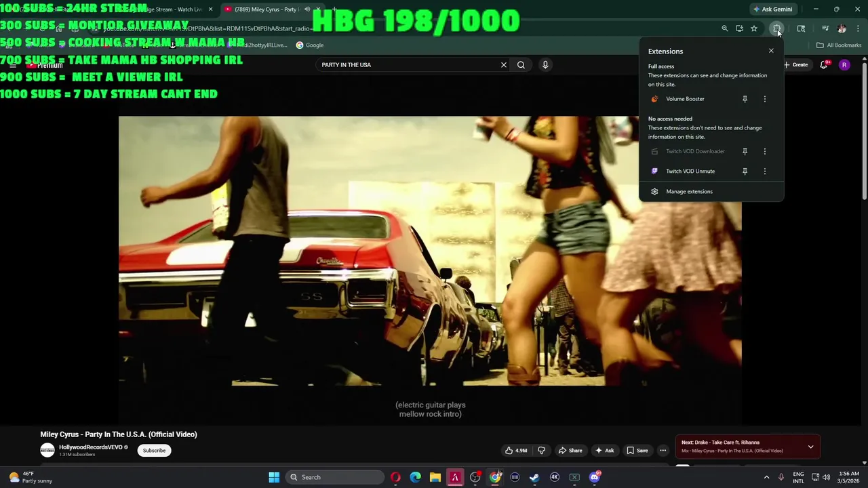Click the YouTube Create button

tap(796, 65)
